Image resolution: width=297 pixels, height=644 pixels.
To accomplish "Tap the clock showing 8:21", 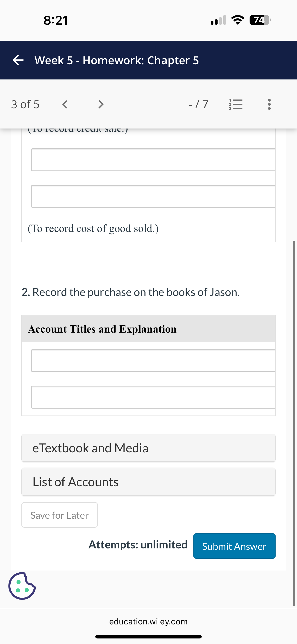I will [55, 20].
